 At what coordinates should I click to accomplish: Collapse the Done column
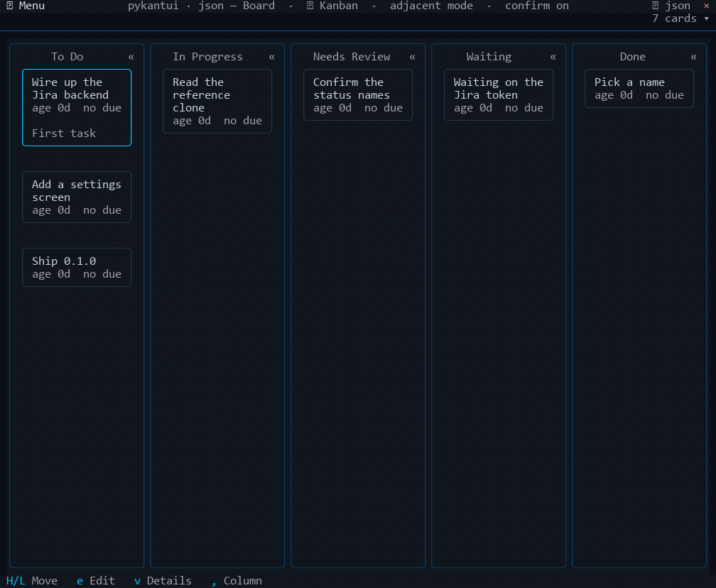point(693,57)
